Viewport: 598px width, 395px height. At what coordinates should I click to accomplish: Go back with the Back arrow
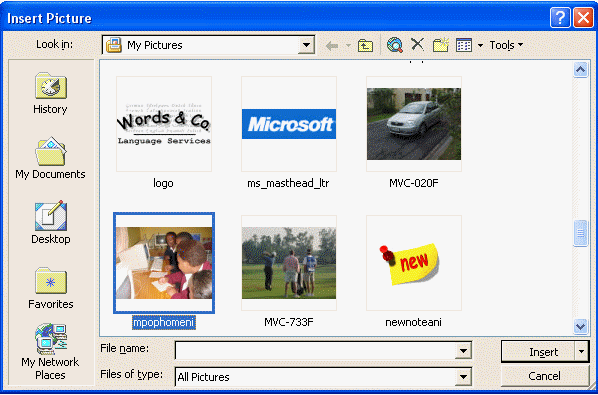tap(332, 46)
